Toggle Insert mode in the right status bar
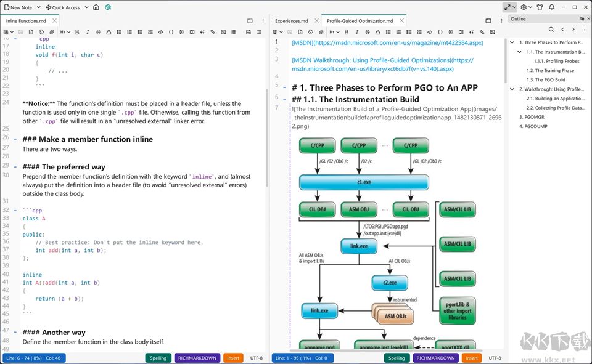Viewport: 592px width, 364px height. (472, 358)
